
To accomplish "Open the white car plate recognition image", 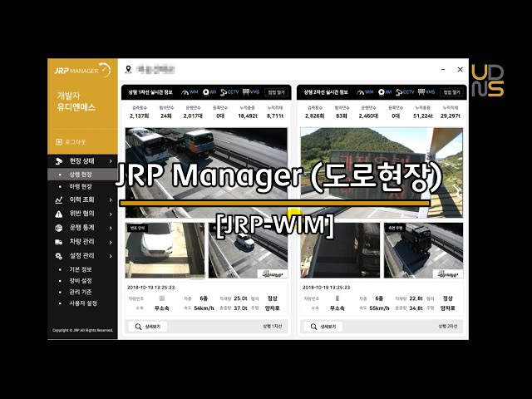I will [165, 250].
